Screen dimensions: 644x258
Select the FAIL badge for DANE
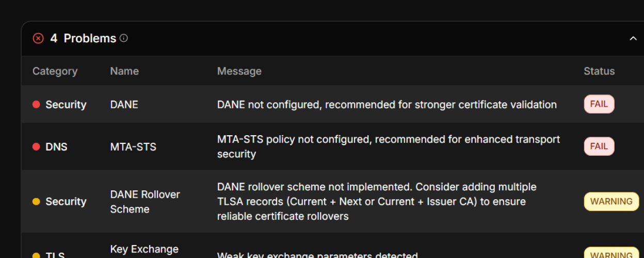599,104
